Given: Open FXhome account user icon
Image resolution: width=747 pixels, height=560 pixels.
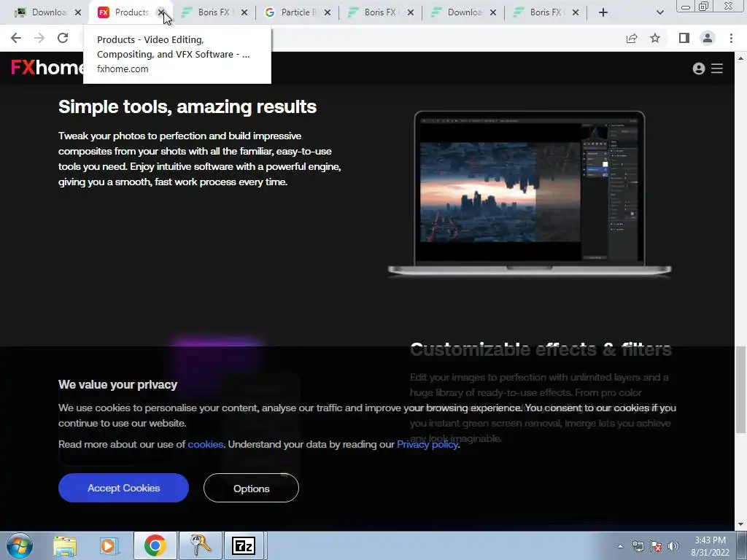Looking at the screenshot, I should 698,69.
